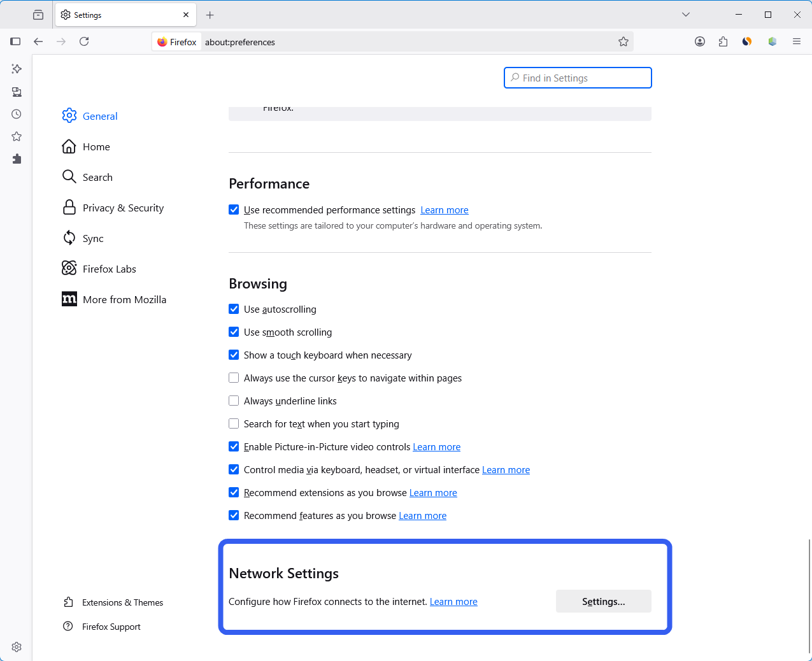Toggle the Use autoscrolling checkbox

click(234, 309)
